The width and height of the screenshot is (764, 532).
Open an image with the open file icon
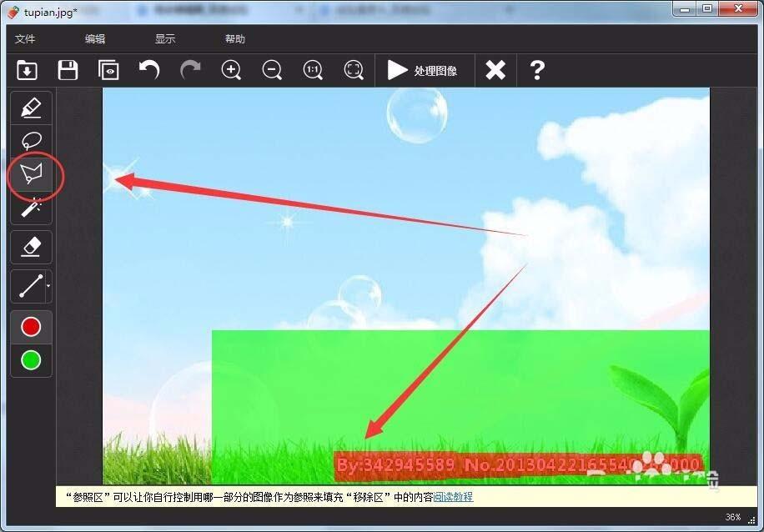click(x=27, y=70)
